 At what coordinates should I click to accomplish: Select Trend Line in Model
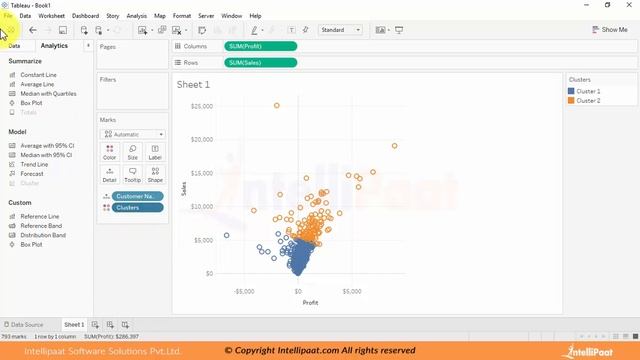(x=34, y=164)
